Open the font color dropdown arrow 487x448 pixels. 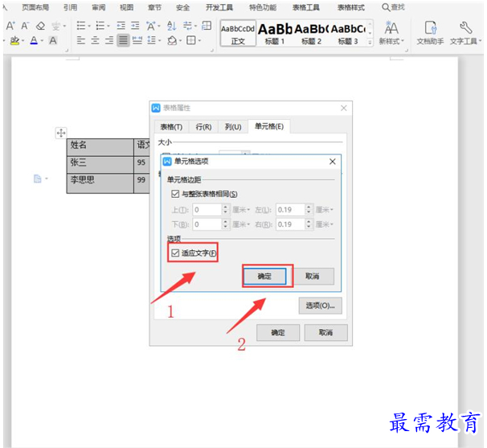(x=42, y=41)
